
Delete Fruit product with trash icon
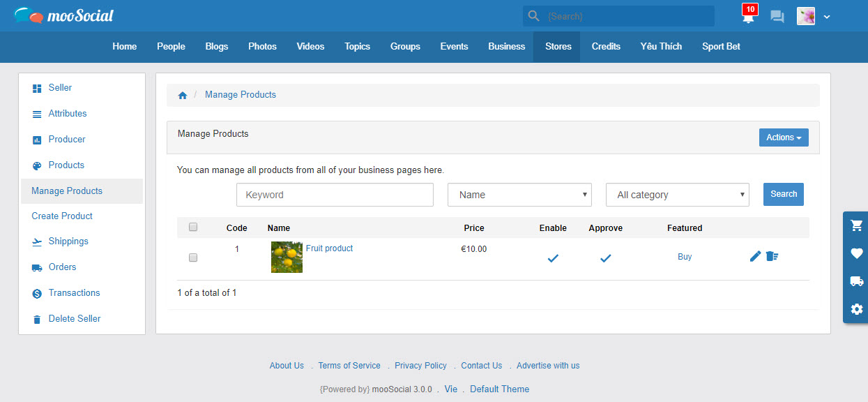coord(772,256)
